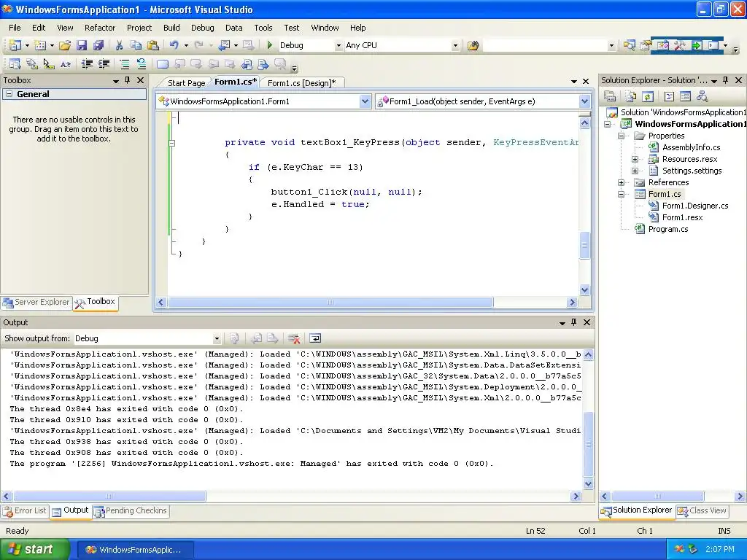Start debugging with the green play icon
This screenshot has height=560, width=747.
tap(270, 45)
